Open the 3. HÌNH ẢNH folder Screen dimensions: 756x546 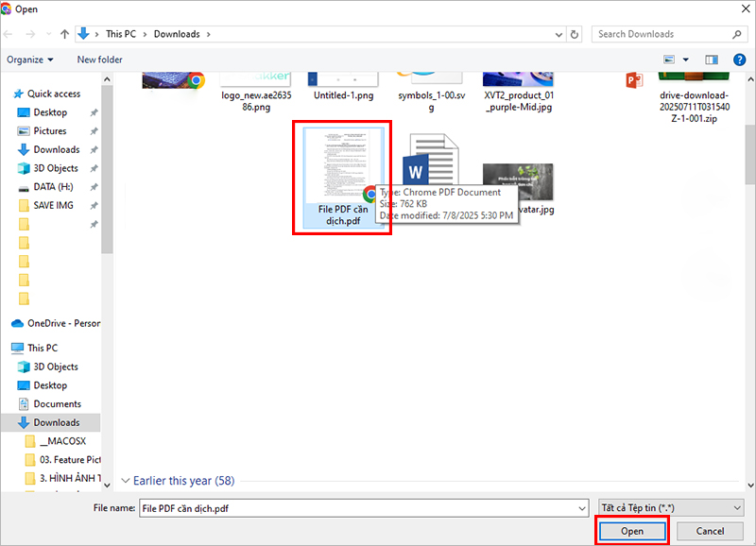62,479
